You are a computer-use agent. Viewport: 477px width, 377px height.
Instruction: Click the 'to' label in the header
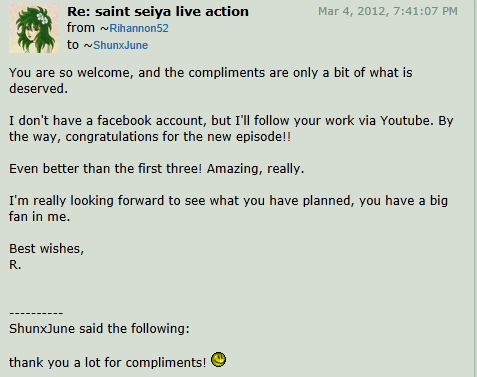pyautogui.click(x=73, y=45)
